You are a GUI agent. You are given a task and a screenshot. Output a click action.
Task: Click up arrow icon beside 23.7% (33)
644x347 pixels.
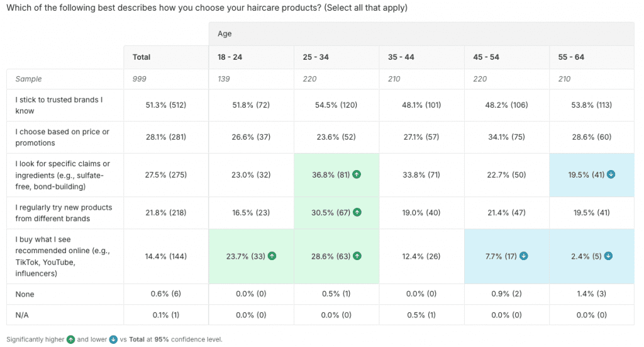tap(272, 256)
